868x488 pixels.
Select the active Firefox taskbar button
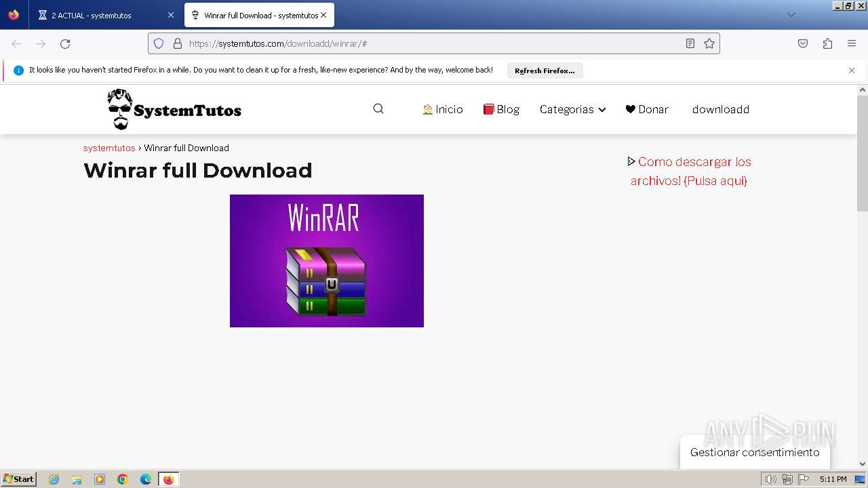168,479
